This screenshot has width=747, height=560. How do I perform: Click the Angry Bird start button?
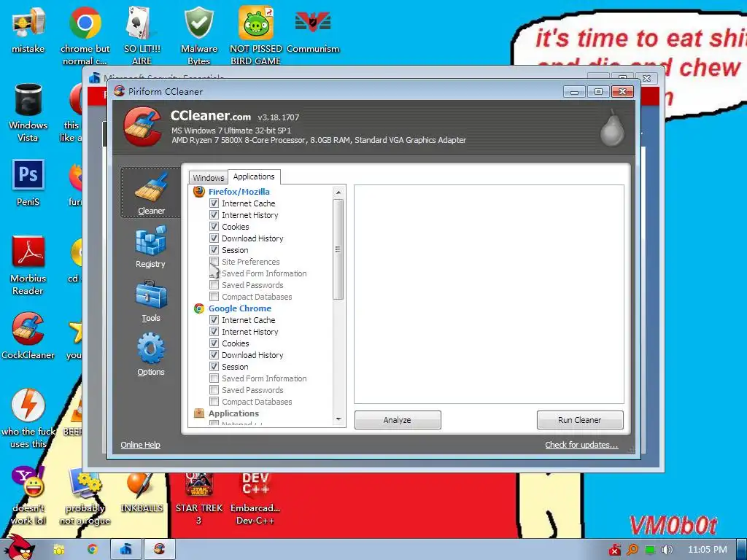pos(19,548)
